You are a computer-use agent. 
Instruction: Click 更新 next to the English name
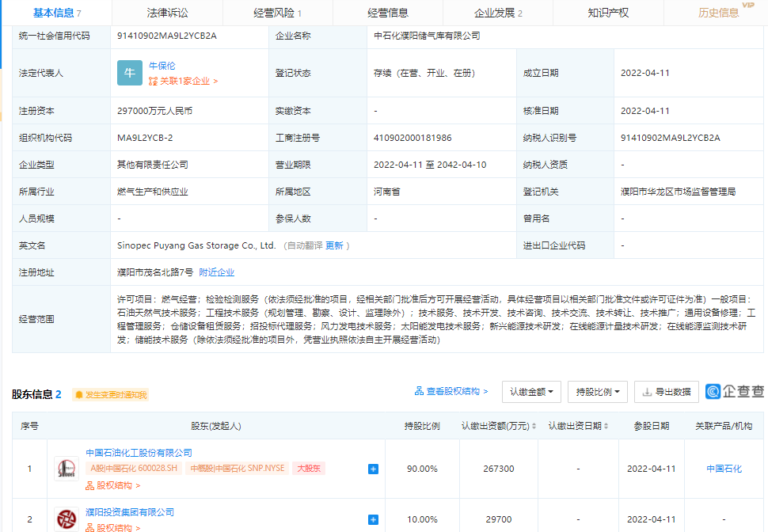(x=334, y=246)
